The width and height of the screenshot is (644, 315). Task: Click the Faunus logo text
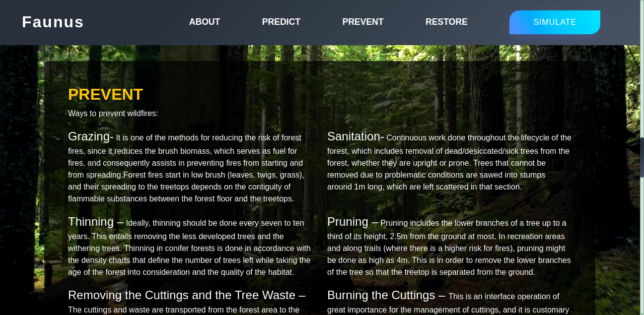pyautogui.click(x=53, y=22)
